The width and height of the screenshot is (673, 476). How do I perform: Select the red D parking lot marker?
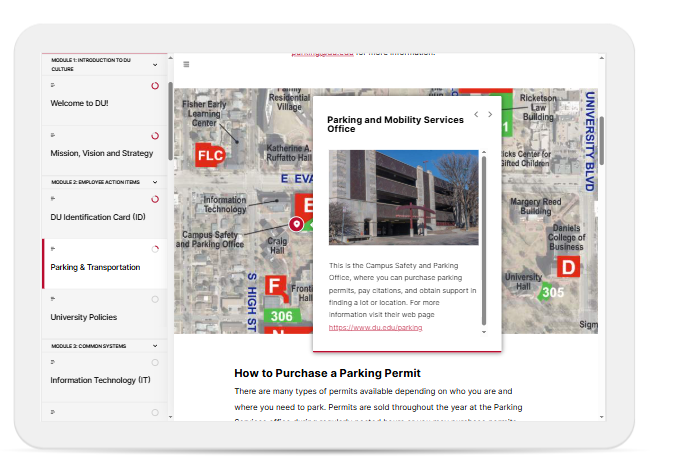[568, 267]
